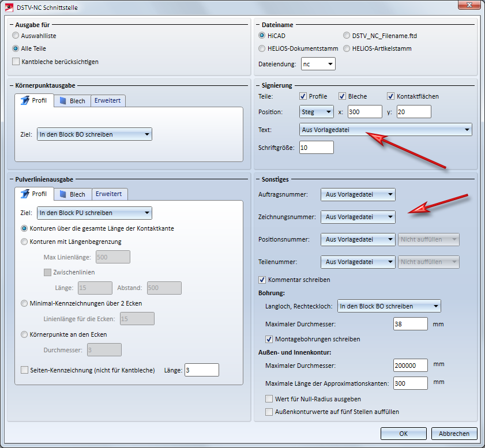Select DSTV_NC_Filename.ftd radio option
This screenshot has width=485, height=448.
(347, 36)
